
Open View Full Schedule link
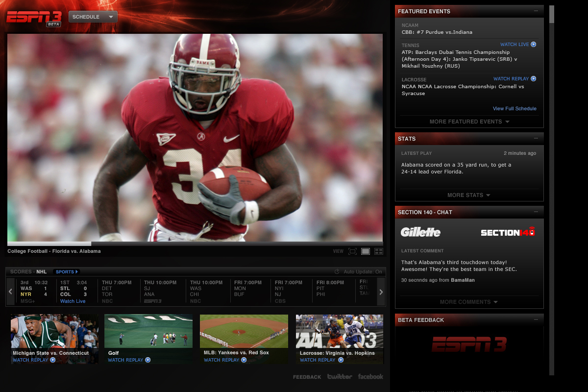pyautogui.click(x=514, y=108)
